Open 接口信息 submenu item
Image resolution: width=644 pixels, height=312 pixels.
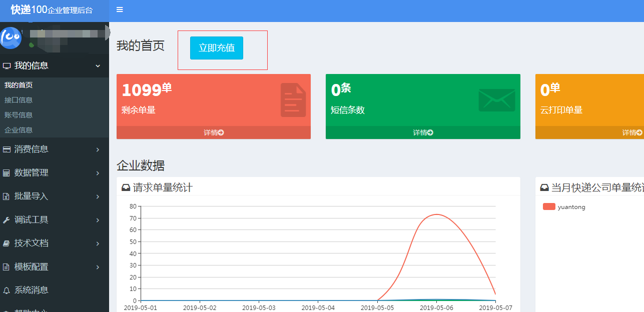point(19,100)
